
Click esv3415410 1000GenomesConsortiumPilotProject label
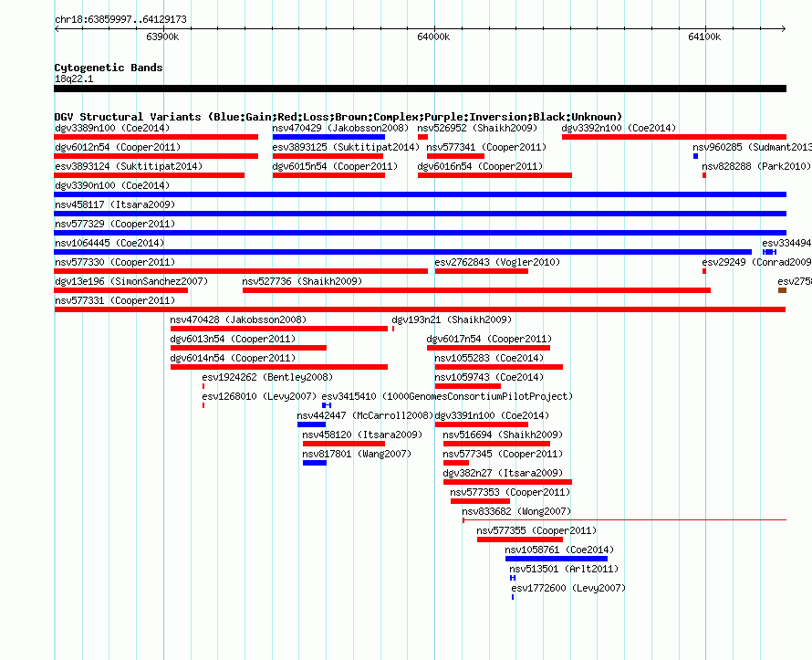coord(447,396)
